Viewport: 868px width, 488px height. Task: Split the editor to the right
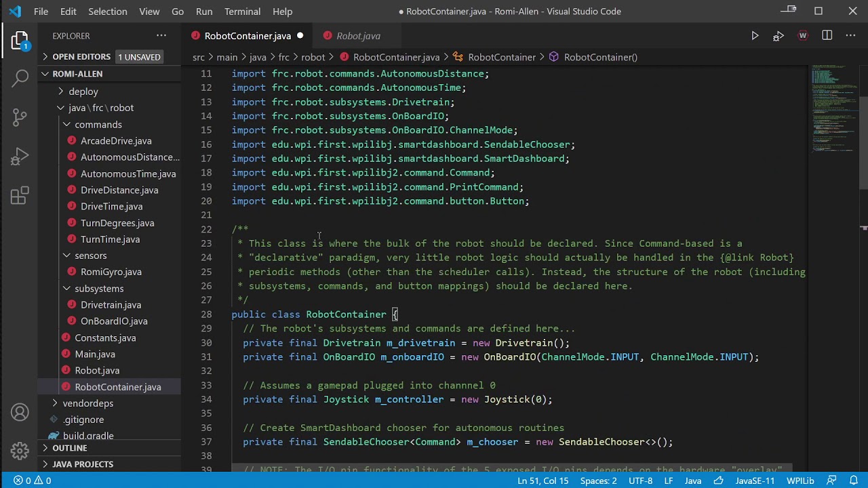pos(827,36)
